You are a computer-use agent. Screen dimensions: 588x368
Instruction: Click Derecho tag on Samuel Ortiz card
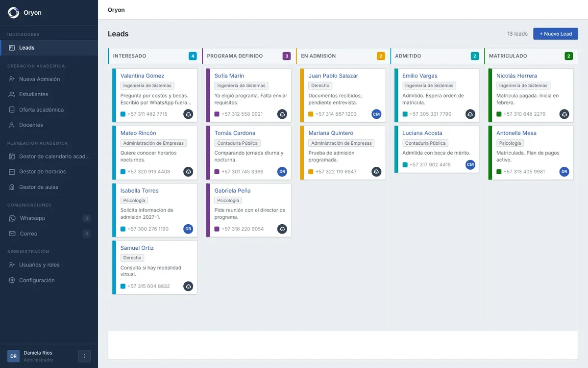132,258
